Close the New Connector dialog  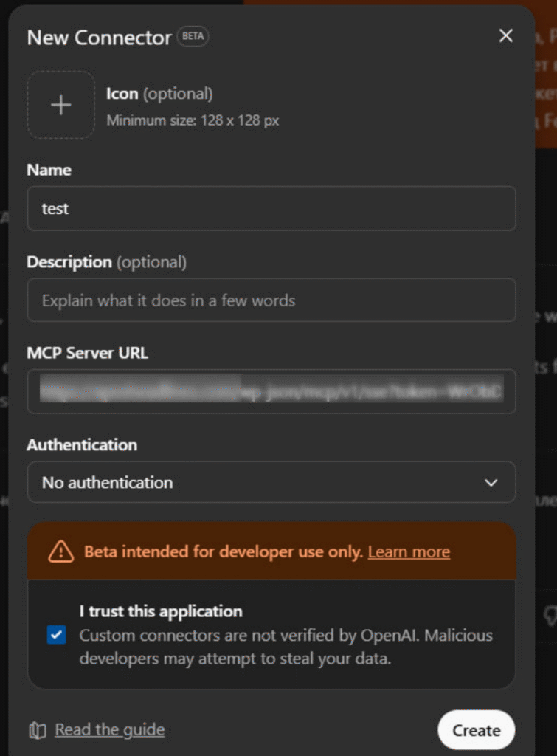coord(505,36)
